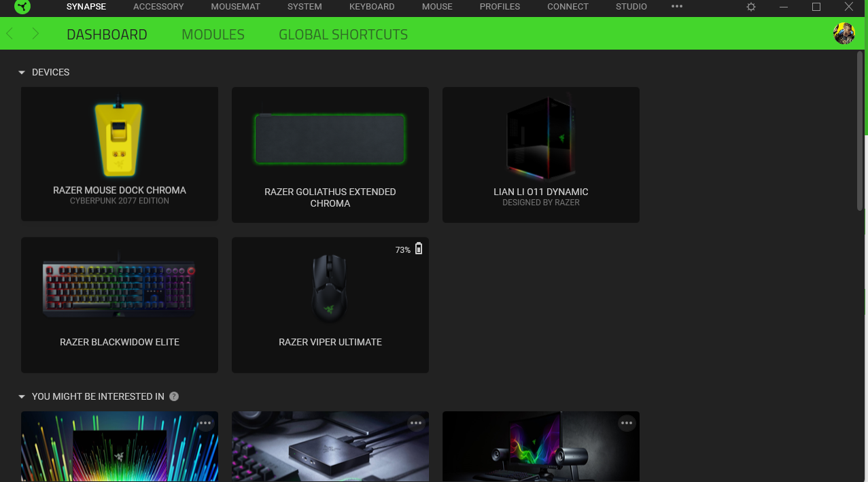Open the settings gear icon
868x482 pixels.
tap(751, 7)
